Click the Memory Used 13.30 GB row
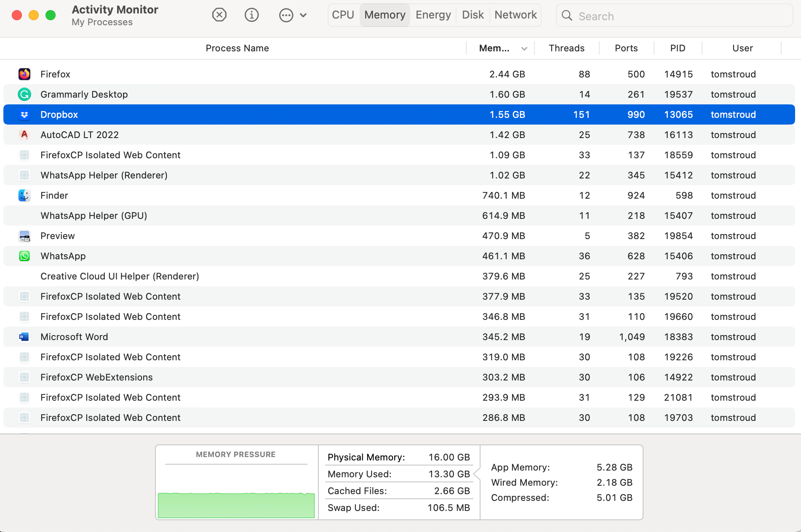The width and height of the screenshot is (801, 532). point(398,474)
